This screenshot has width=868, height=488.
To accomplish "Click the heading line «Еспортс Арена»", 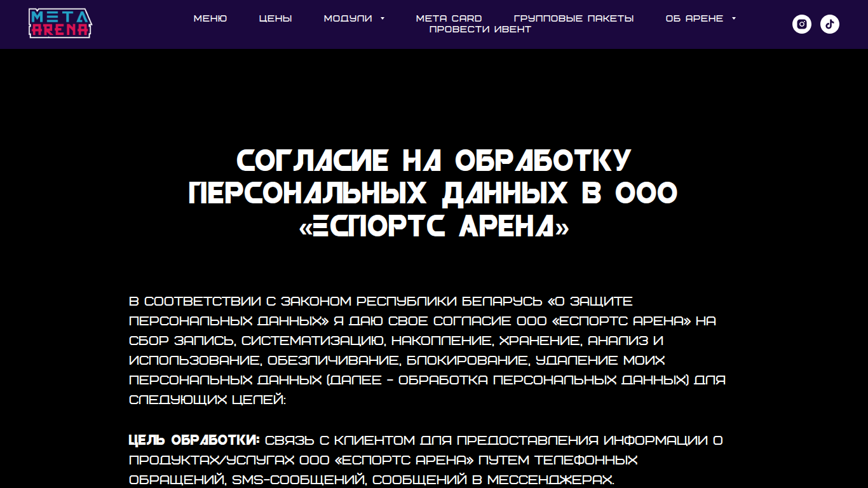I will click(x=434, y=226).
